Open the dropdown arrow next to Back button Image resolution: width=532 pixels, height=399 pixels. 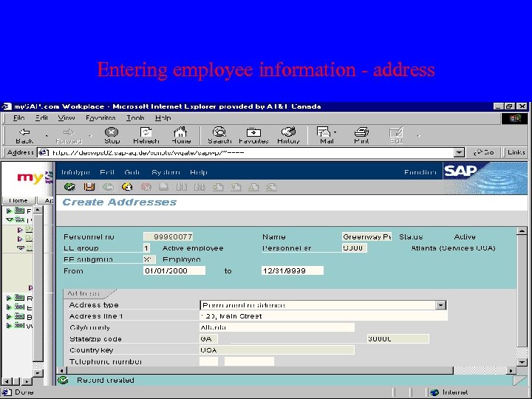point(47,136)
